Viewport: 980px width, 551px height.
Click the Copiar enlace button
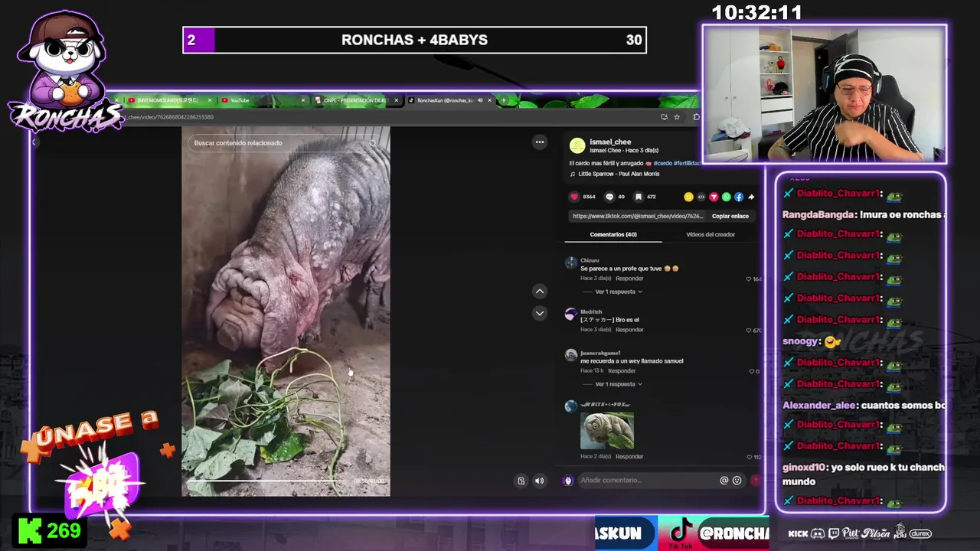tap(730, 216)
